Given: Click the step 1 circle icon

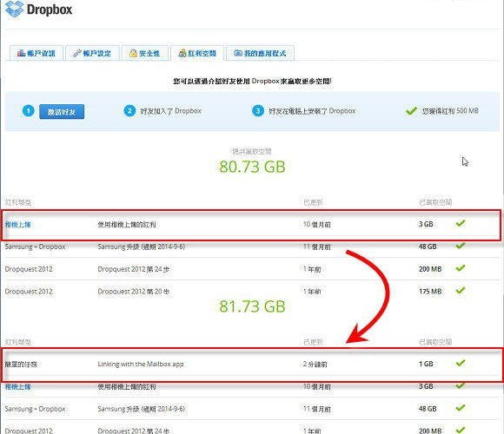Looking at the screenshot, I should [29, 111].
